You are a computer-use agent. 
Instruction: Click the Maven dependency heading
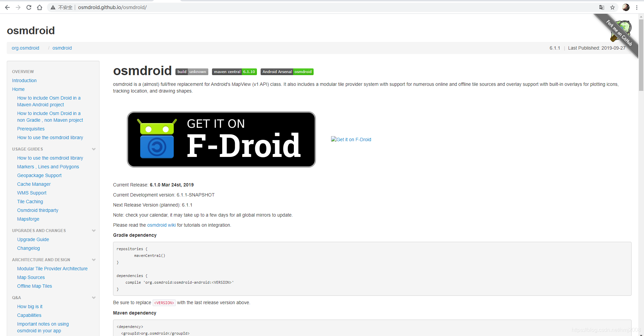tap(135, 313)
